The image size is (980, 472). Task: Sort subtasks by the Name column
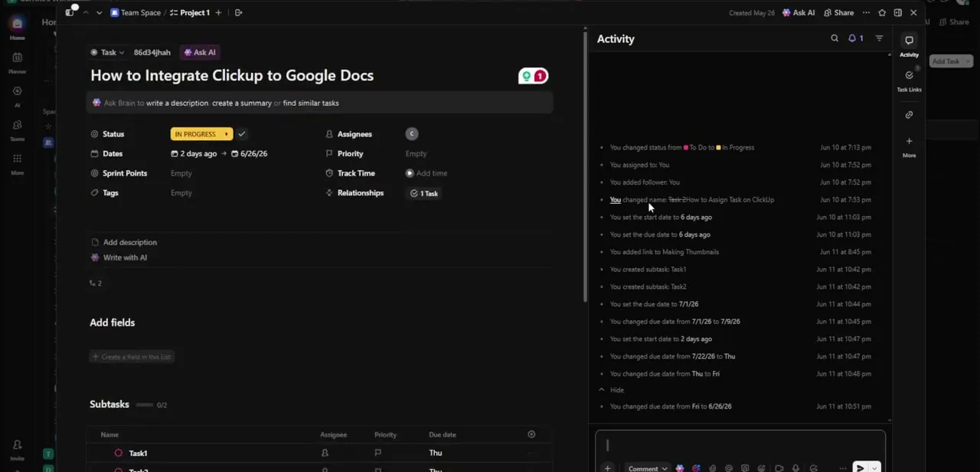109,434
